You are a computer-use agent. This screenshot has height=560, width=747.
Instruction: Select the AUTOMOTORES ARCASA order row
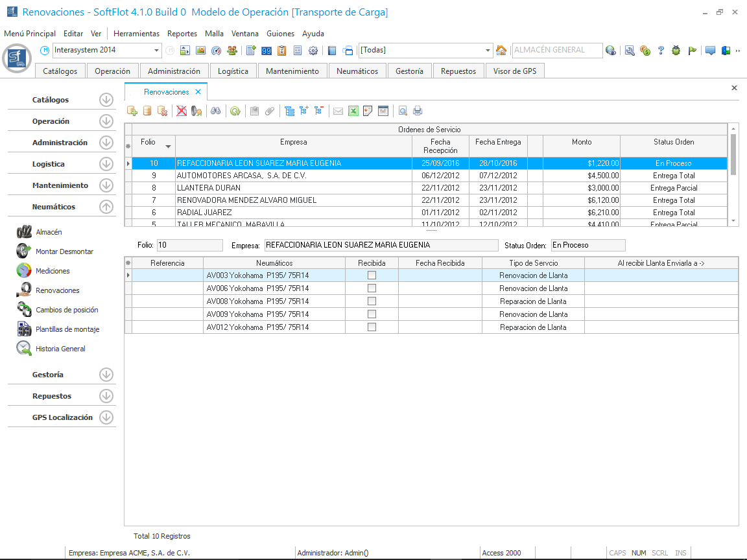point(293,176)
